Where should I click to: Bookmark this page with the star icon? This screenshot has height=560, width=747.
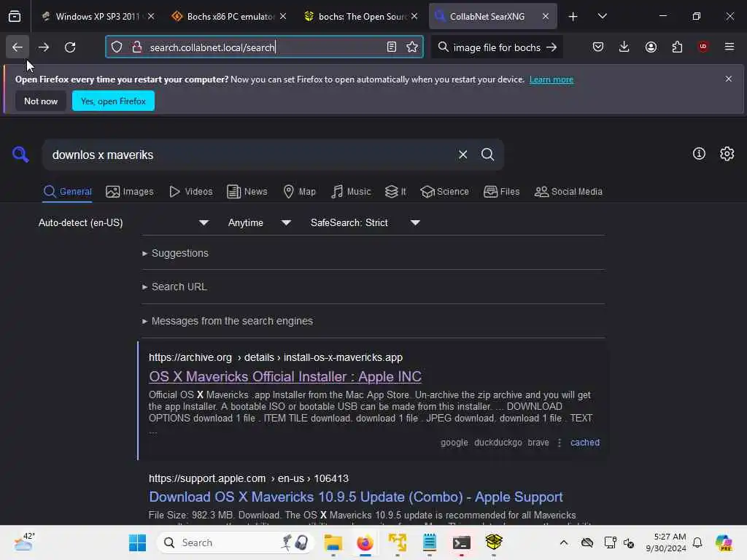(x=412, y=47)
